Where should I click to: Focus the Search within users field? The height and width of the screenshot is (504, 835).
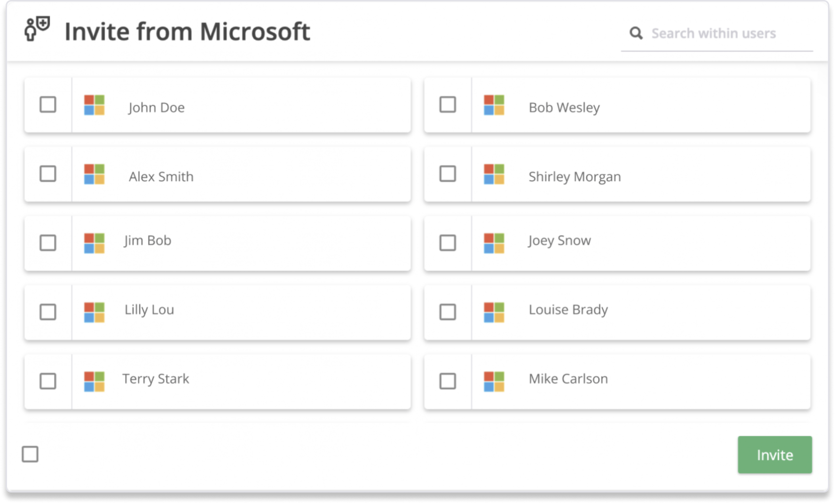pos(717,34)
